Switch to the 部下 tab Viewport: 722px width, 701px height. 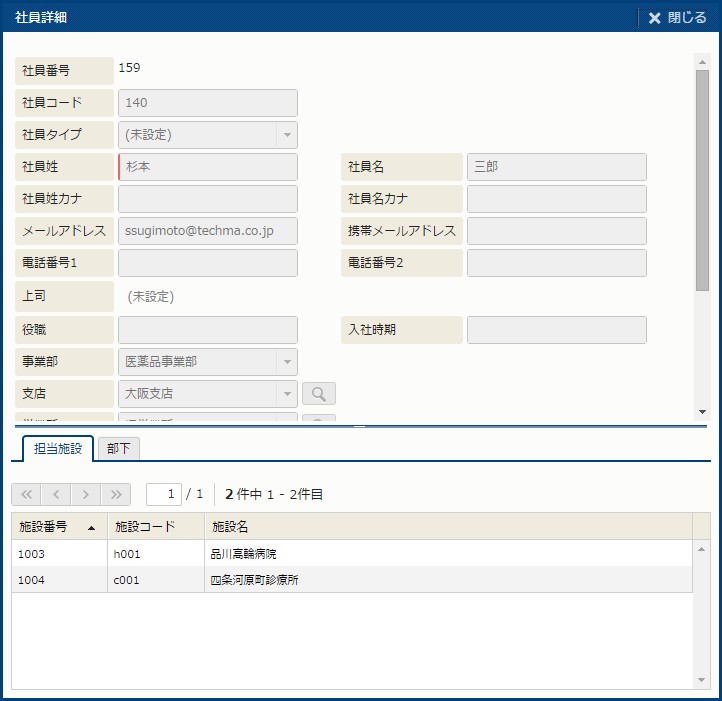[x=119, y=449]
